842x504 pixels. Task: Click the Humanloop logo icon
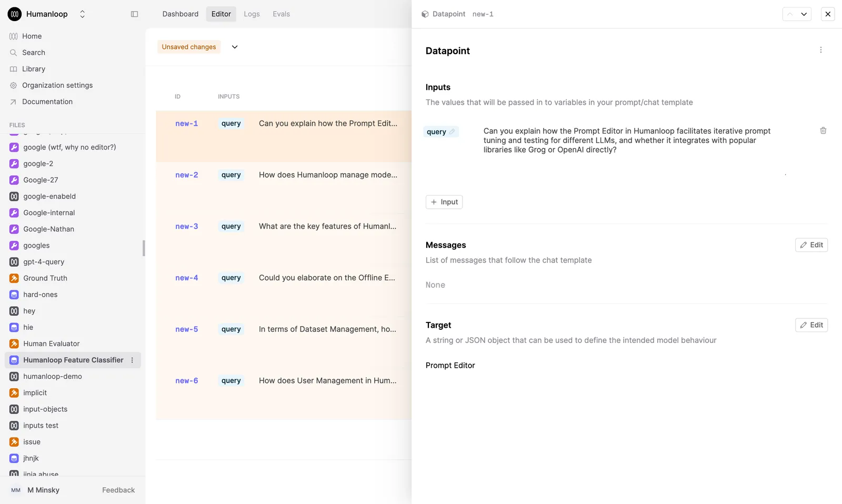(15, 14)
